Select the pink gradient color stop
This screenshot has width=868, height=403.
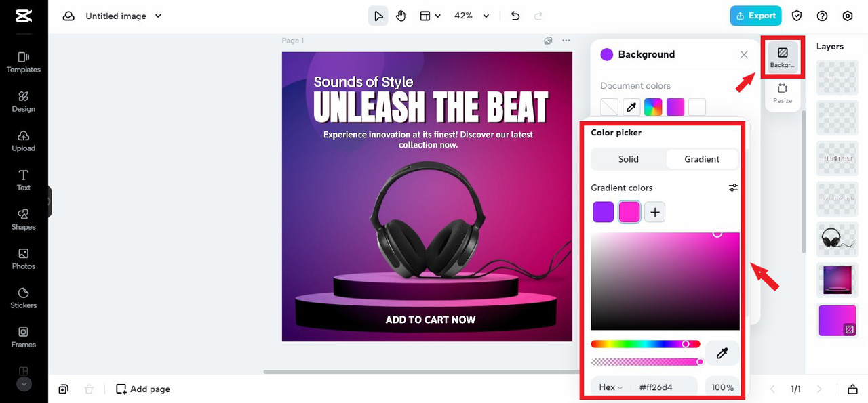click(629, 212)
